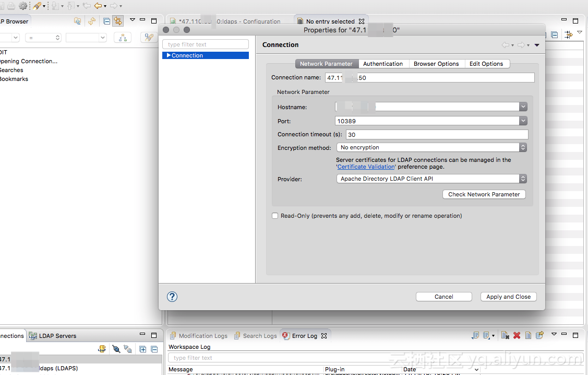Viewport: 588px width, 375px height.
Task: Expand the Connection node's disclosure triangle
Action: click(x=169, y=55)
